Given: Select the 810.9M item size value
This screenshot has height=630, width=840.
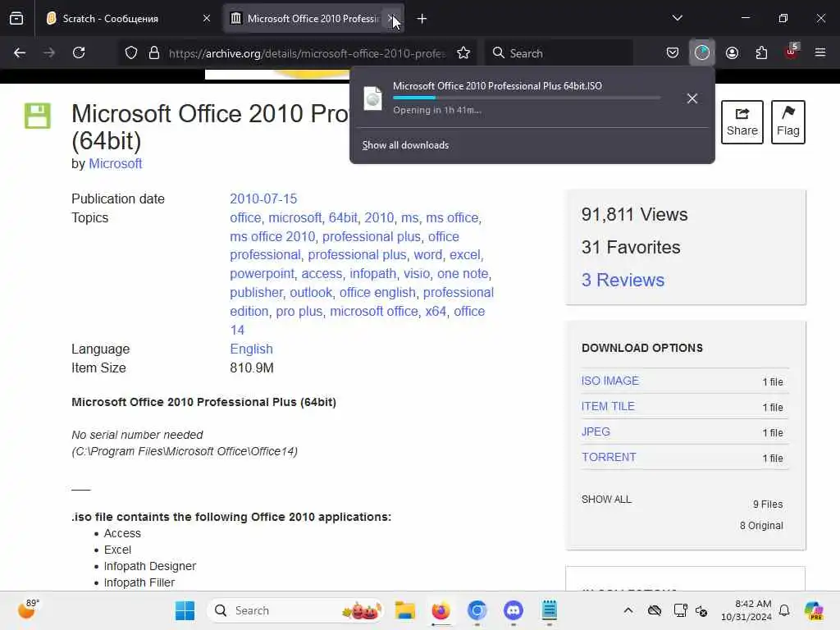Looking at the screenshot, I should pos(252,368).
